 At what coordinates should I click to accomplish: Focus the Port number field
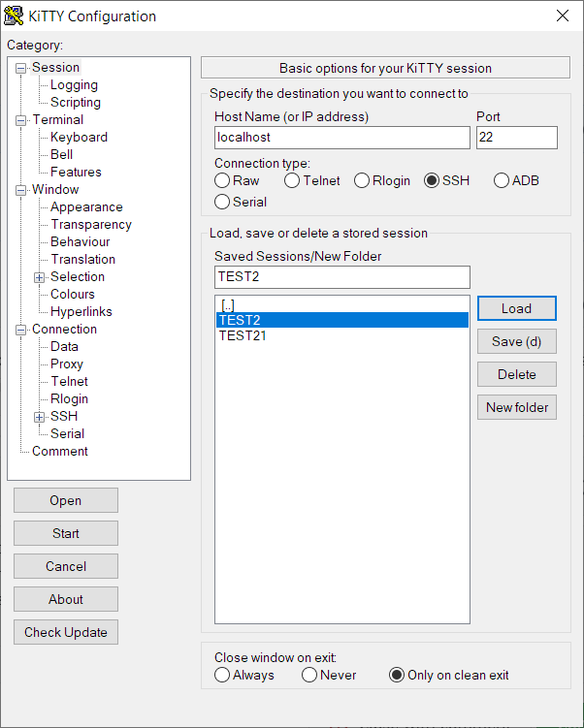coord(517,138)
